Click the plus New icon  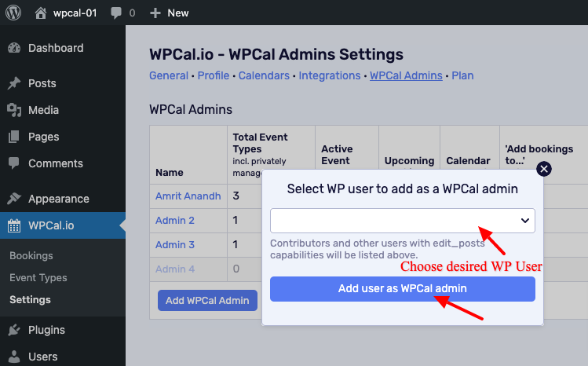(155, 13)
